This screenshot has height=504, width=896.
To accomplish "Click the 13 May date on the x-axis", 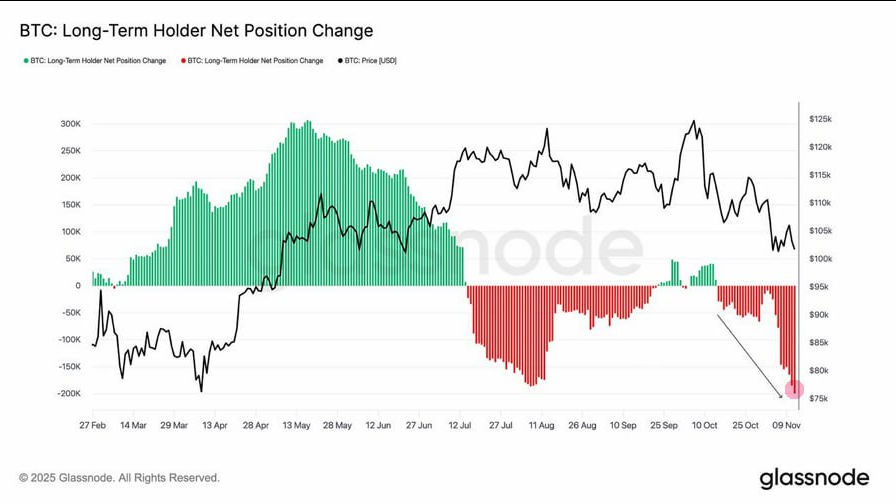I will coord(297,424).
